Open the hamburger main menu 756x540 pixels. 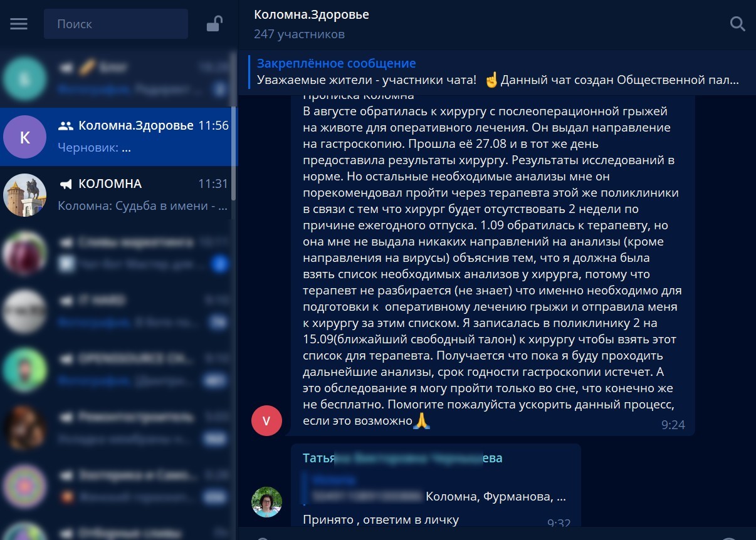19,24
